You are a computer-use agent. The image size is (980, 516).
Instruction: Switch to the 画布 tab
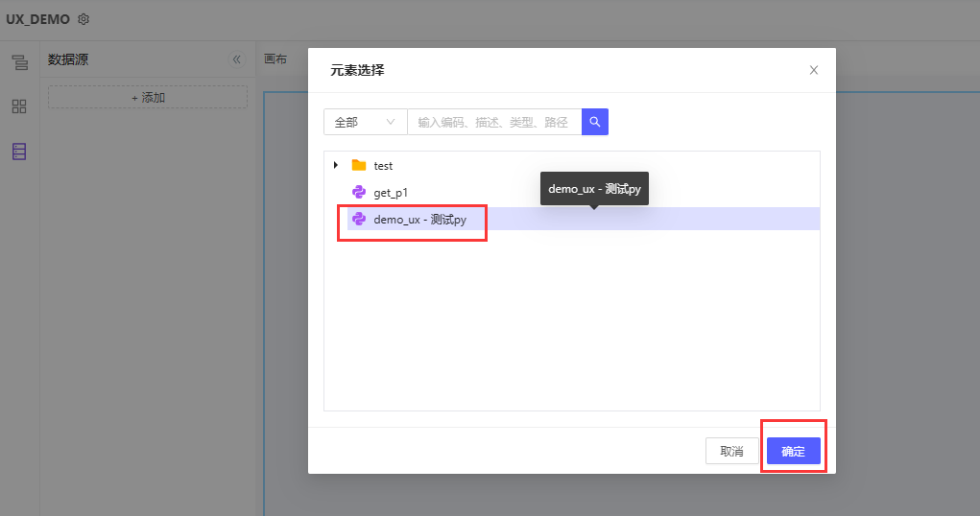(x=275, y=59)
